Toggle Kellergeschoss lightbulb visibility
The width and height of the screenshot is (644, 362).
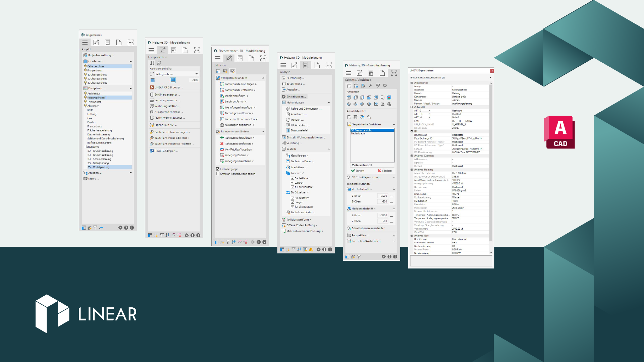85,66
